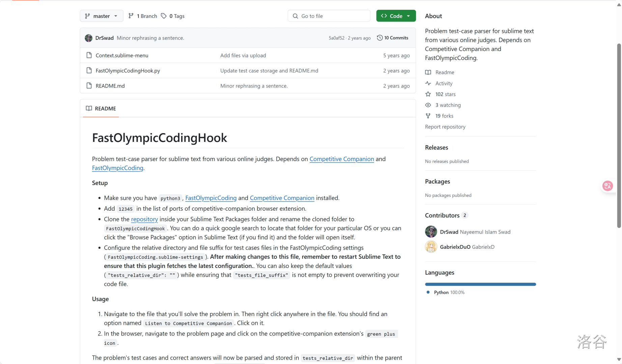This screenshot has height=364, width=622.
Task: Click the eye icon beside 3 watching
Action: [428, 105]
